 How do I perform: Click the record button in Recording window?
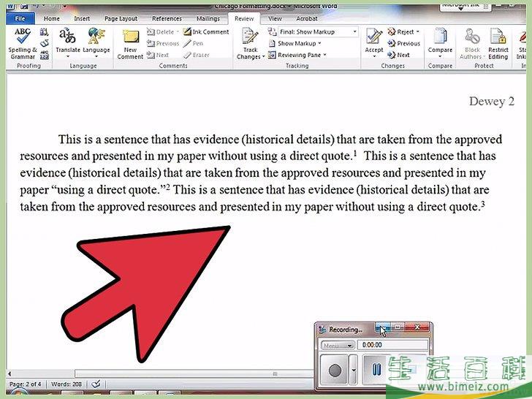335,370
